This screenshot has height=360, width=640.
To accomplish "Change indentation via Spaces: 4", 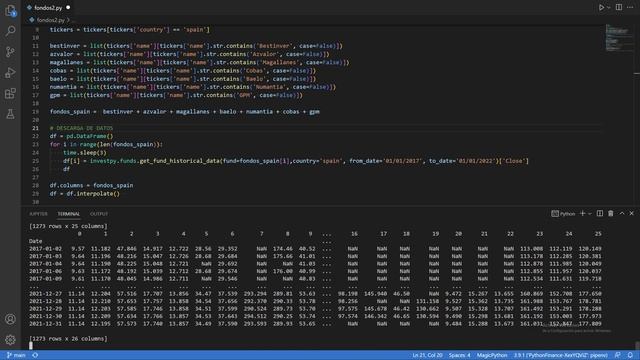I will [460, 355].
